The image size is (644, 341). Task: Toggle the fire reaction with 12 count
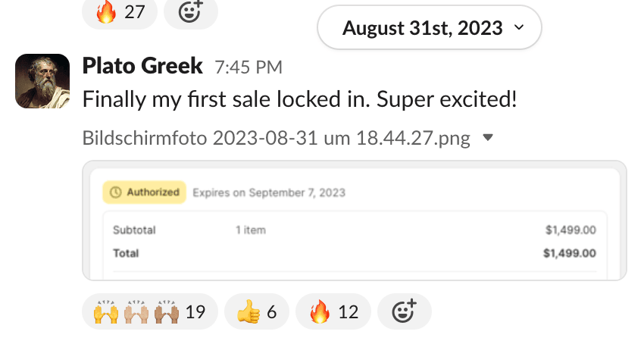(333, 311)
